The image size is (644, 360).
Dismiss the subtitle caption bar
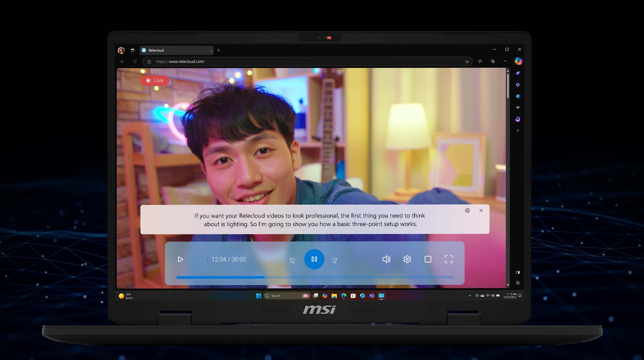[x=481, y=210]
